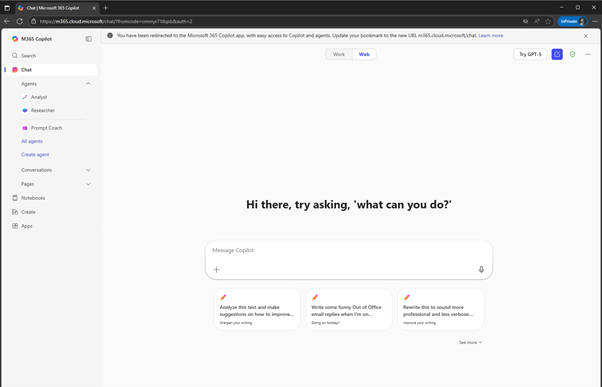Collapse the Agents section chevron
The width and height of the screenshot is (602, 387).
coord(88,84)
